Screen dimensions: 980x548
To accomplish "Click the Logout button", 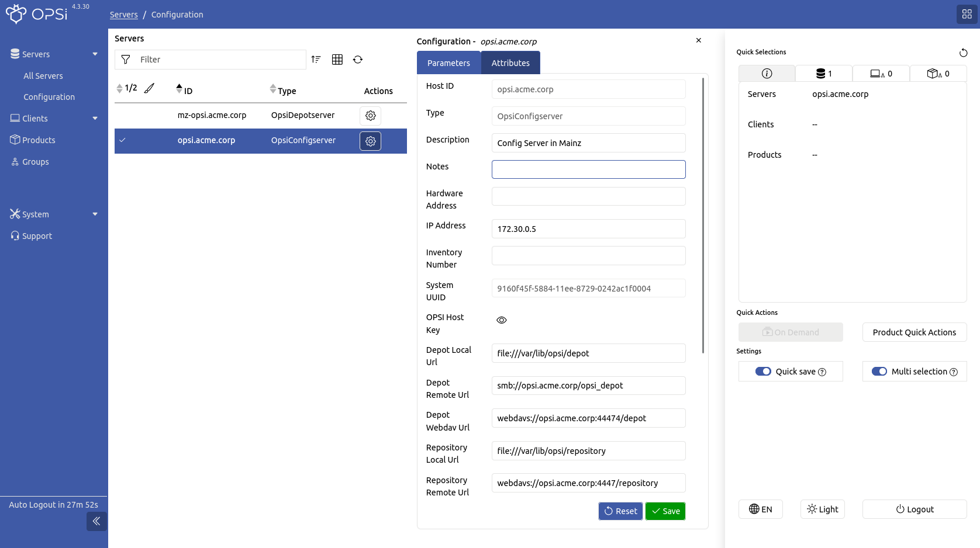I will coord(915,509).
